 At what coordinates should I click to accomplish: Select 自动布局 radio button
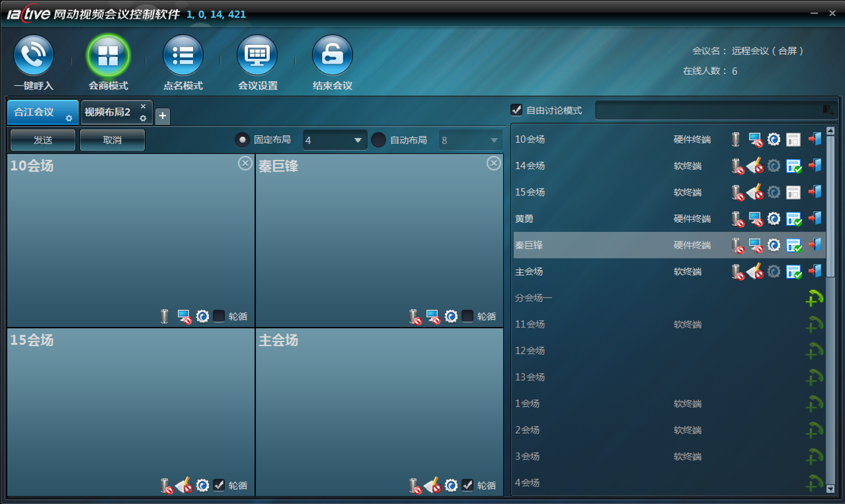coord(378,140)
